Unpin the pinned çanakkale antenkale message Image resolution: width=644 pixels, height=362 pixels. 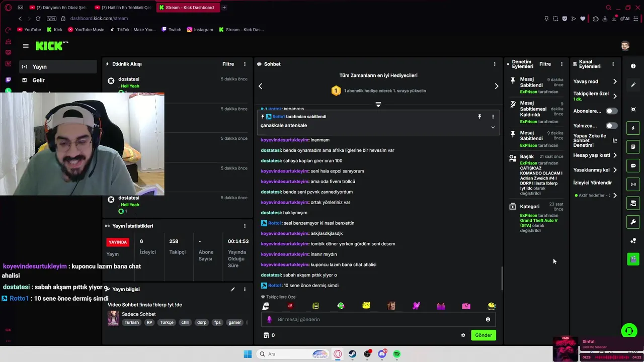[479, 117]
